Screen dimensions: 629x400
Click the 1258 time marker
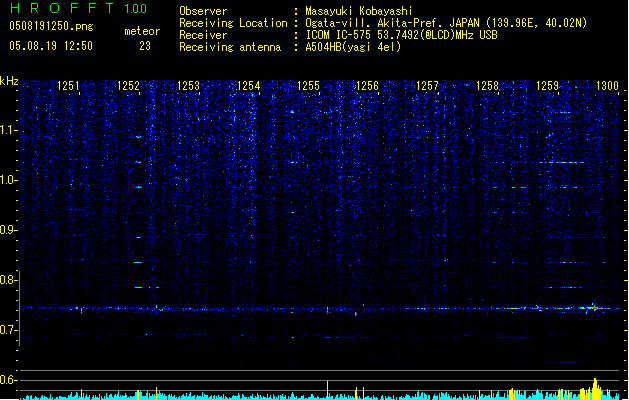pyautogui.click(x=487, y=86)
